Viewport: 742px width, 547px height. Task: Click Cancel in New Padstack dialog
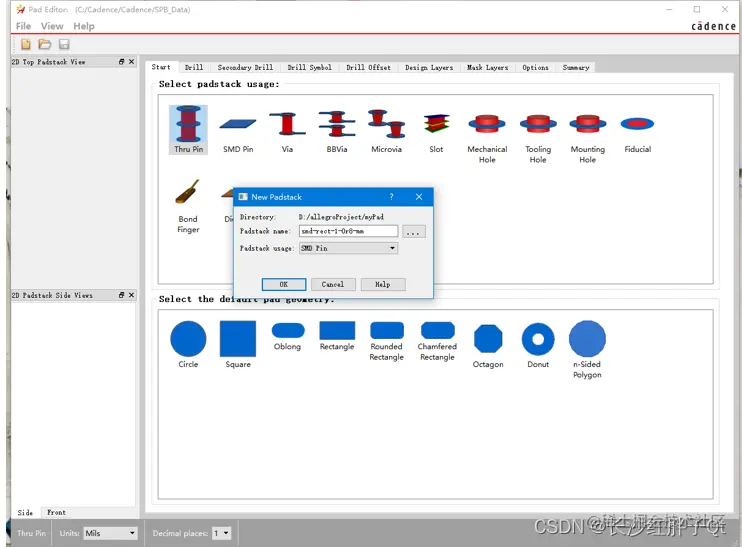coord(333,284)
